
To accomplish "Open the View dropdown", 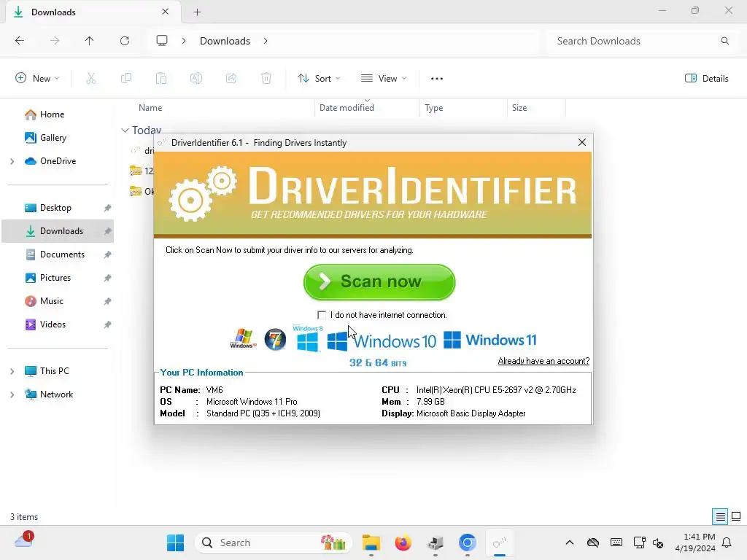I will (384, 79).
